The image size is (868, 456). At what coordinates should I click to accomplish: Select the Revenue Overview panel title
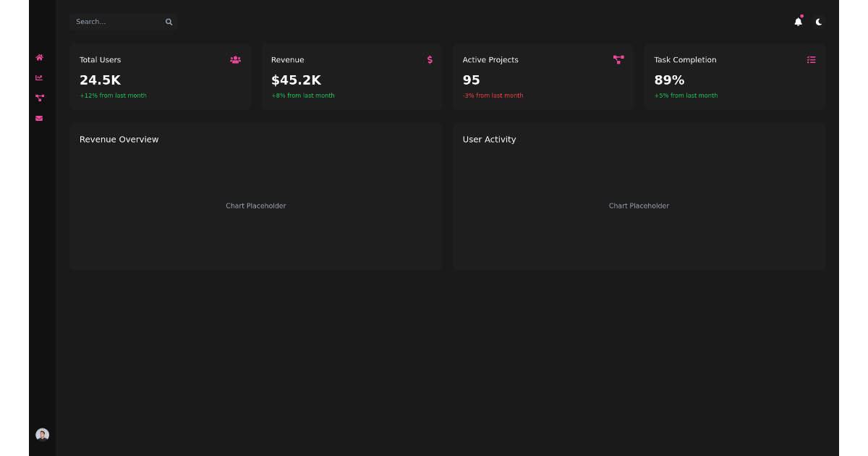119,139
